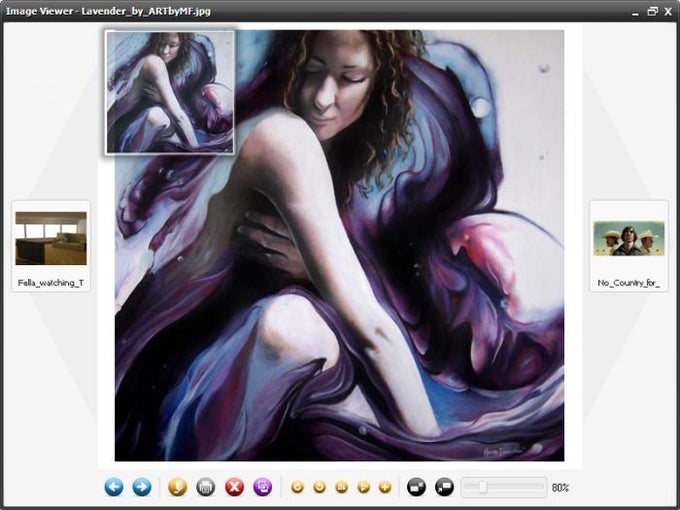Screen dimensions: 680x510
Task: Click the main Lavender painting image
Action: pyautogui.click(x=340, y=245)
